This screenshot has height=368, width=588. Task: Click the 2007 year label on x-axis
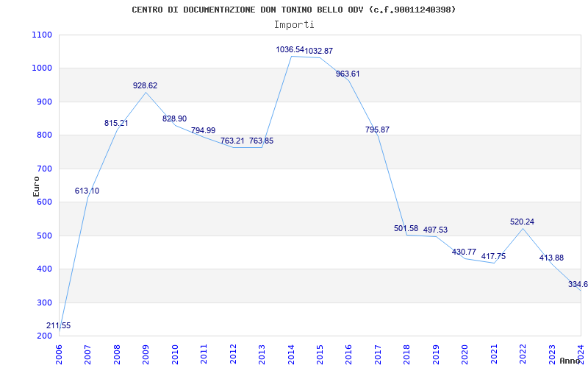(88, 354)
